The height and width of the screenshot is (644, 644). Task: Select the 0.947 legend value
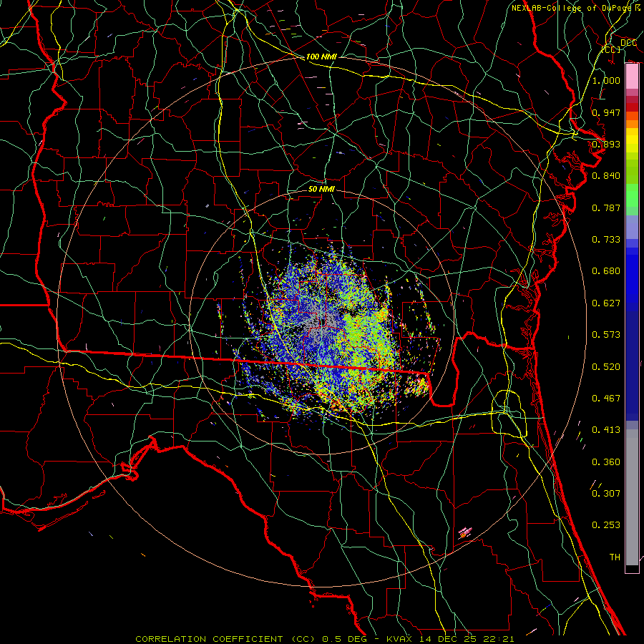tap(606, 112)
